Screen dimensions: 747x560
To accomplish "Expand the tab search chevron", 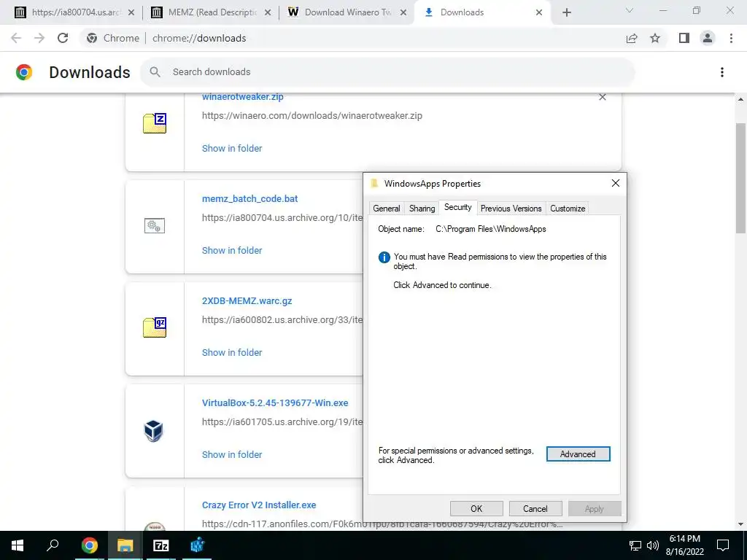I will (630, 10).
